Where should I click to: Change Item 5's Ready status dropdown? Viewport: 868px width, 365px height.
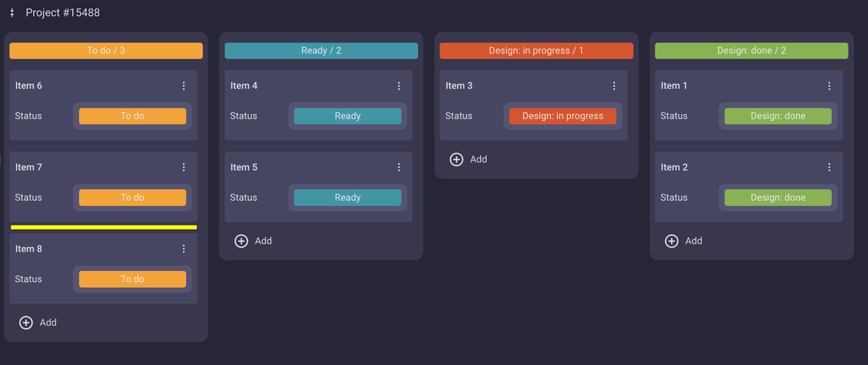(347, 198)
